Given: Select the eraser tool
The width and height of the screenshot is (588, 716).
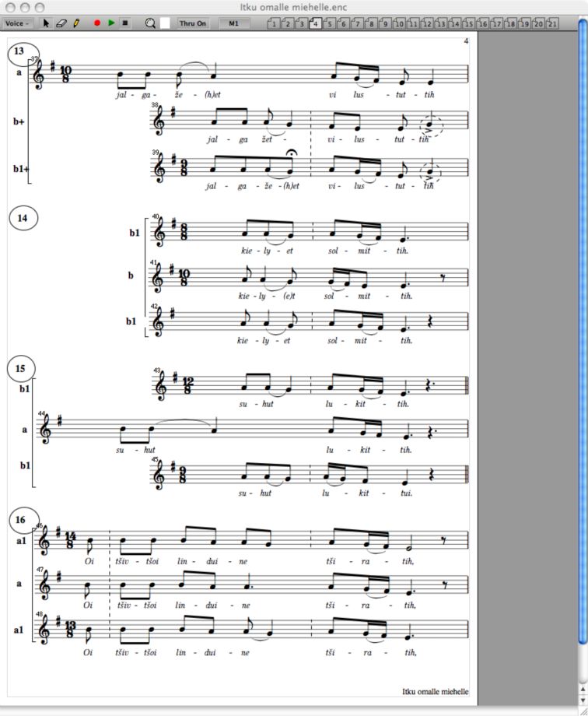Looking at the screenshot, I should [x=61, y=23].
